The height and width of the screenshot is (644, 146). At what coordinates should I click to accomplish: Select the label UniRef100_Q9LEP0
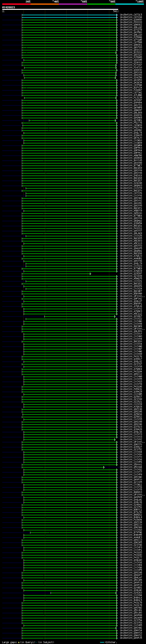[x=131, y=331]
